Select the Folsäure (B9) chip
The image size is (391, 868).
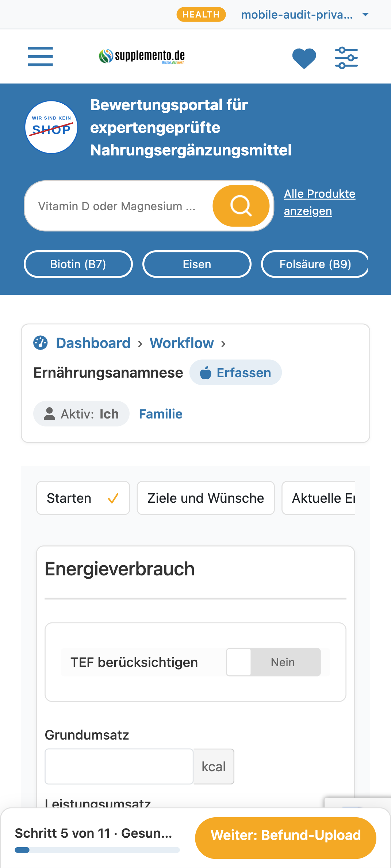click(315, 264)
